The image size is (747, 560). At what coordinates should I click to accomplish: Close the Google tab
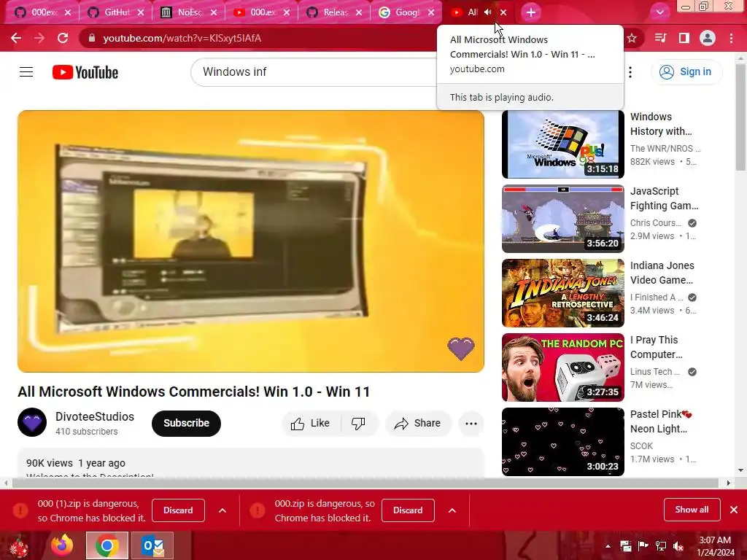coord(431,12)
